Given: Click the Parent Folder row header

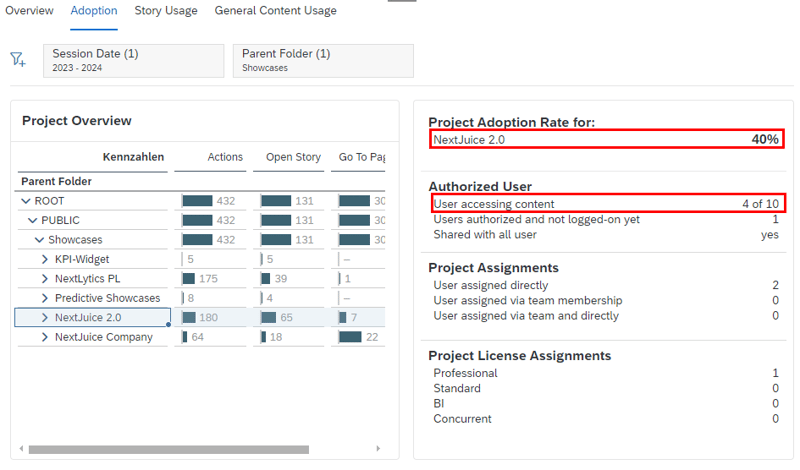Looking at the screenshot, I should [57, 182].
